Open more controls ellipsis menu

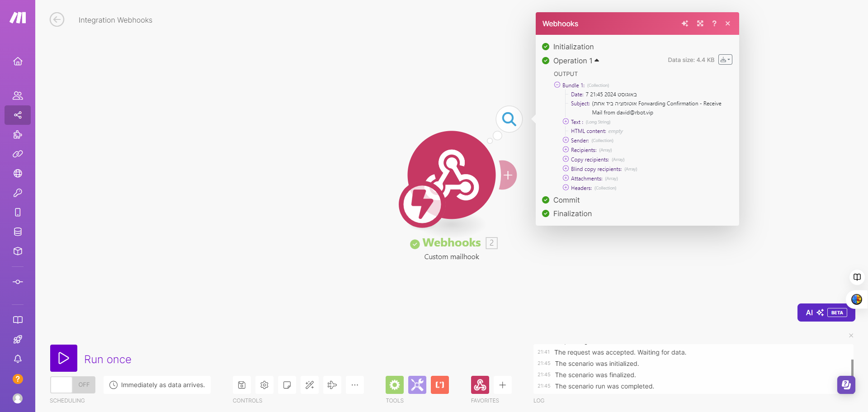pyautogui.click(x=355, y=385)
